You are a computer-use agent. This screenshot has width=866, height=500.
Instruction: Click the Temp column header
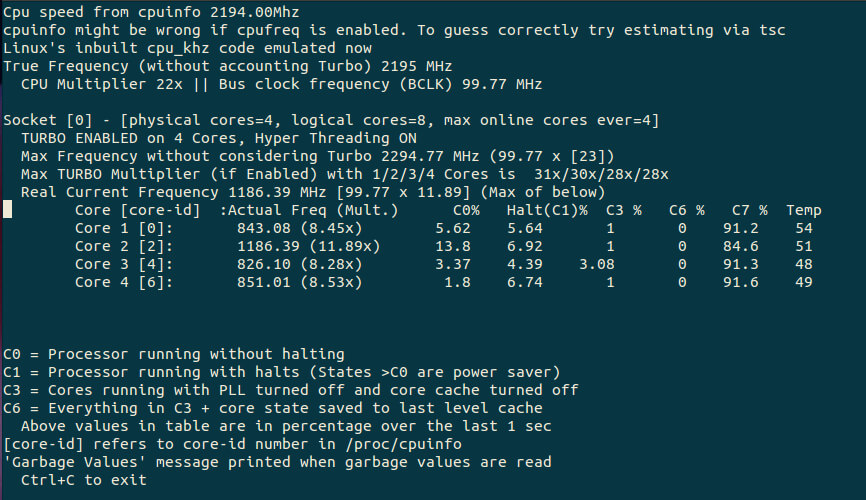coord(803,210)
